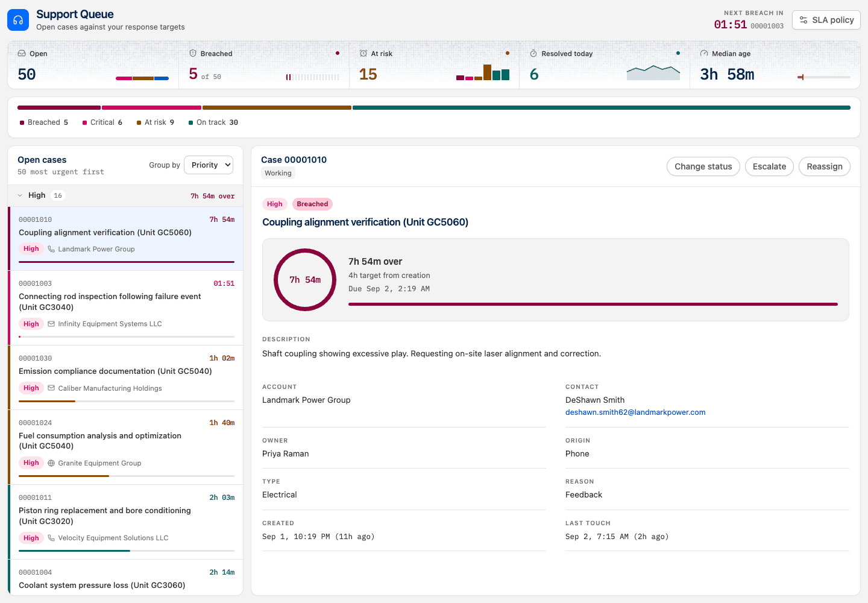
Task: Click the Open count 50 value
Action: 27,74
